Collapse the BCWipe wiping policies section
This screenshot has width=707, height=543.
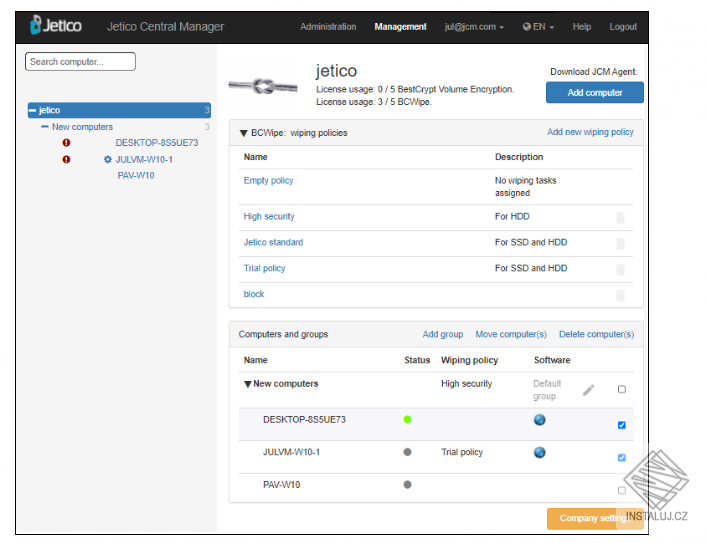click(x=243, y=133)
